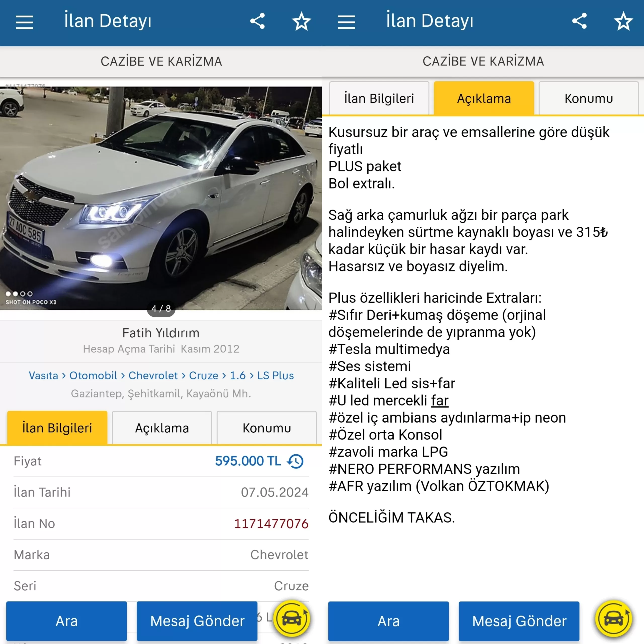This screenshot has width=644, height=644.
Task: Open the hamburger menu in left screen
Action: click(24, 22)
